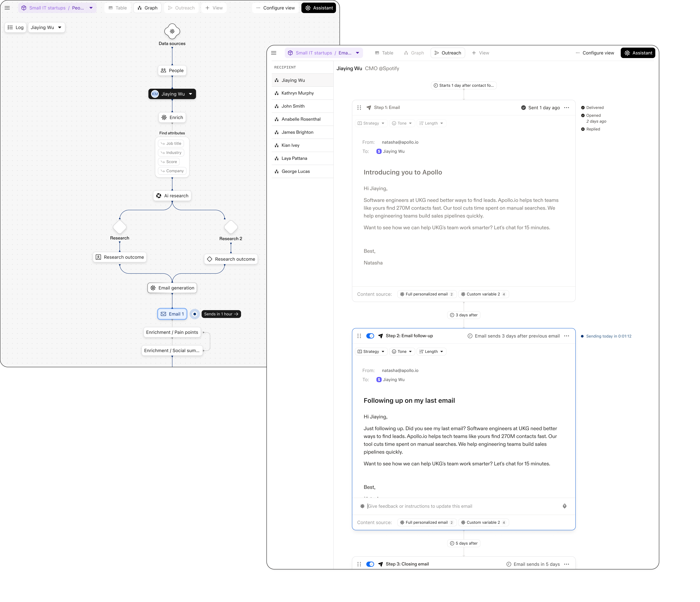Screen dimensions: 700x602
Task: Click Step 1 email more options ellipsis
Action: point(567,108)
